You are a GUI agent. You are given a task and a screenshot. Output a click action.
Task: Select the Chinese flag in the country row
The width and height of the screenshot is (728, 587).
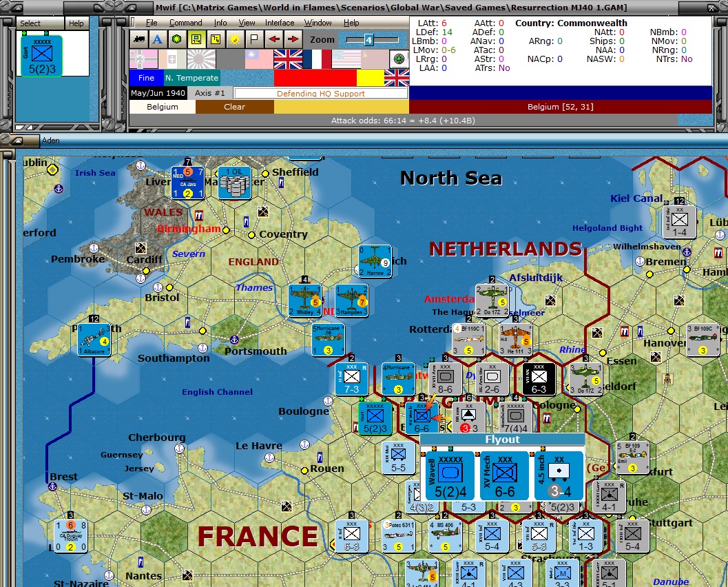click(259, 59)
